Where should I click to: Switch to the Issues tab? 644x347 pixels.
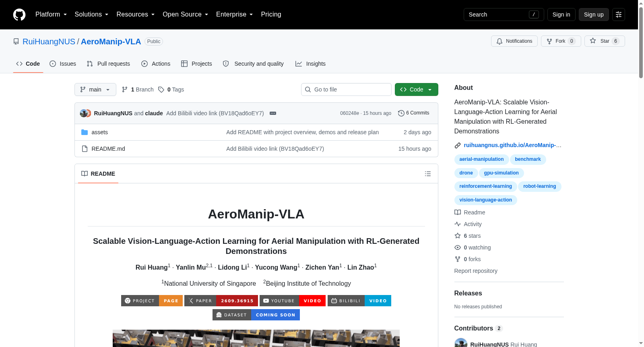(x=63, y=64)
